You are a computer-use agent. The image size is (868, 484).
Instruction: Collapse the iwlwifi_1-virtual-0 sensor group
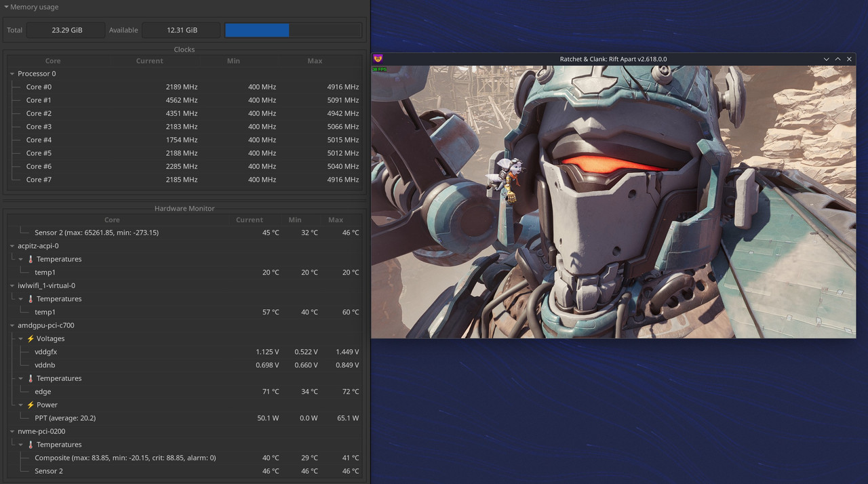pos(12,285)
